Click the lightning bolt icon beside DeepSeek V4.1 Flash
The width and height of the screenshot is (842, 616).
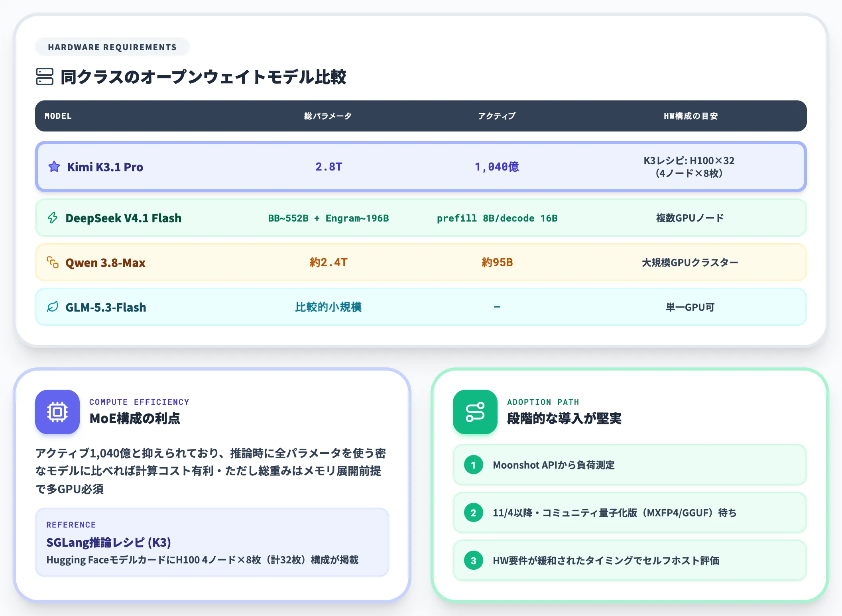pyautogui.click(x=53, y=218)
